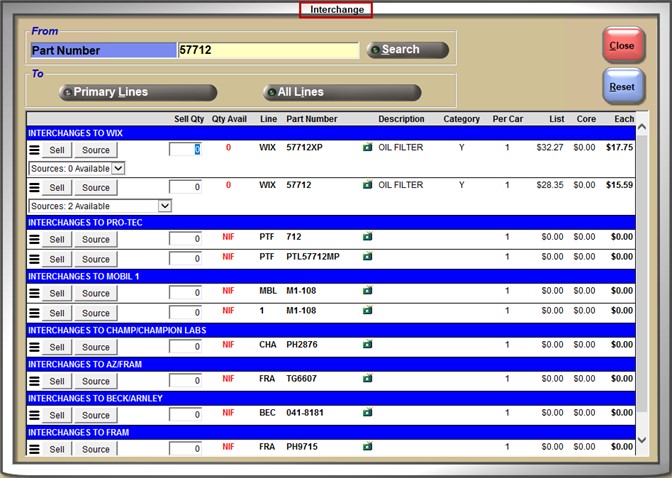Click Source for CHA PH2876 row
Screen dimensions: 672x478
pyautogui.click(x=96, y=347)
